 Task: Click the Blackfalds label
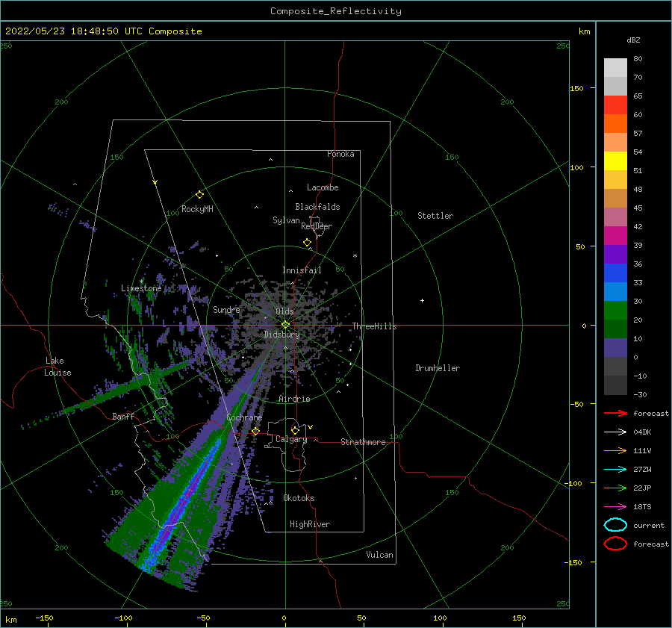coord(317,207)
